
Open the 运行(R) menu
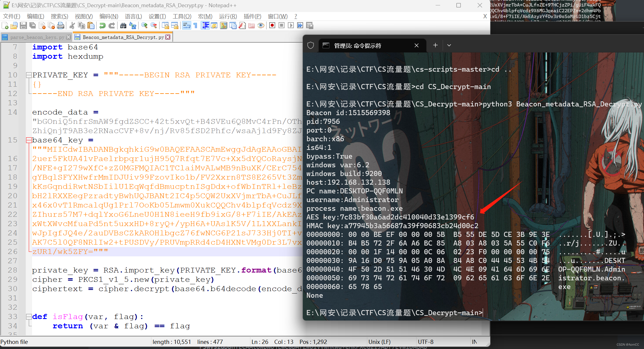tap(228, 16)
